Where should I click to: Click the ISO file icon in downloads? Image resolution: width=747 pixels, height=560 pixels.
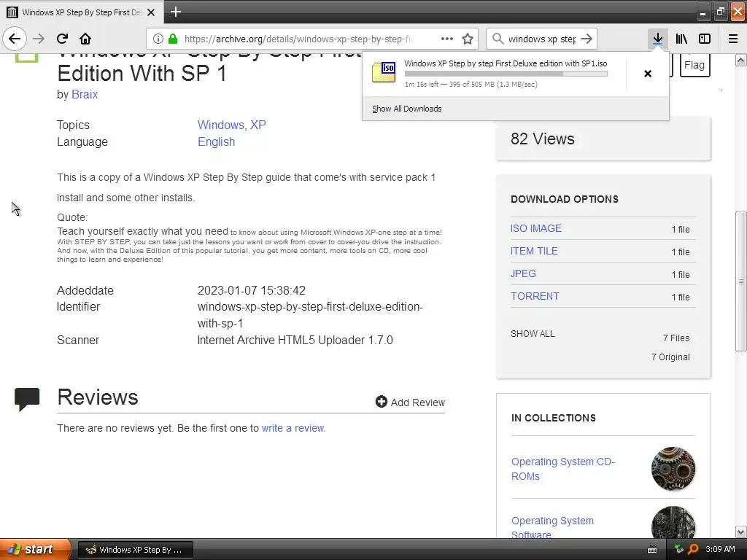384,72
